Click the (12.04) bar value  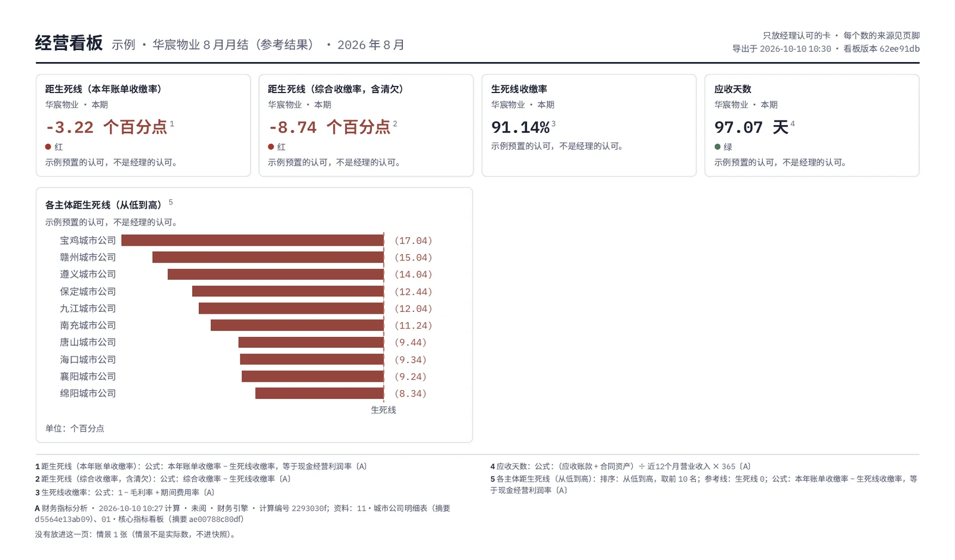pos(413,308)
